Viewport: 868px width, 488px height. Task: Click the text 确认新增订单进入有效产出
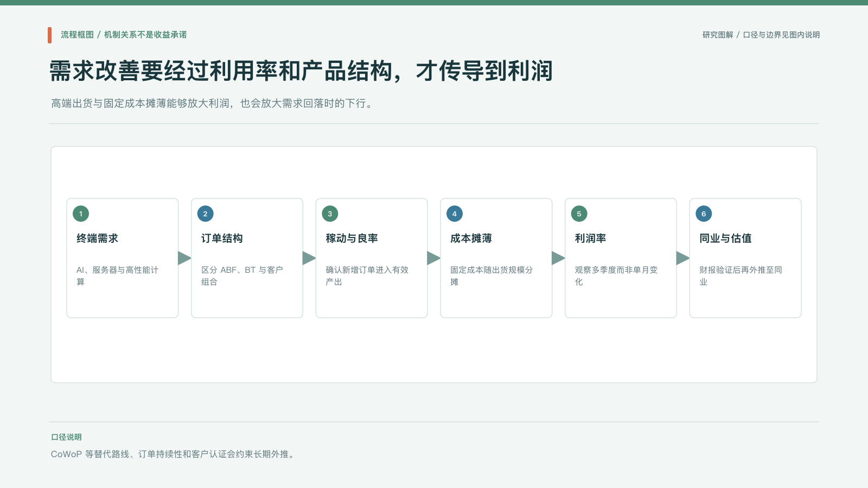(x=367, y=275)
